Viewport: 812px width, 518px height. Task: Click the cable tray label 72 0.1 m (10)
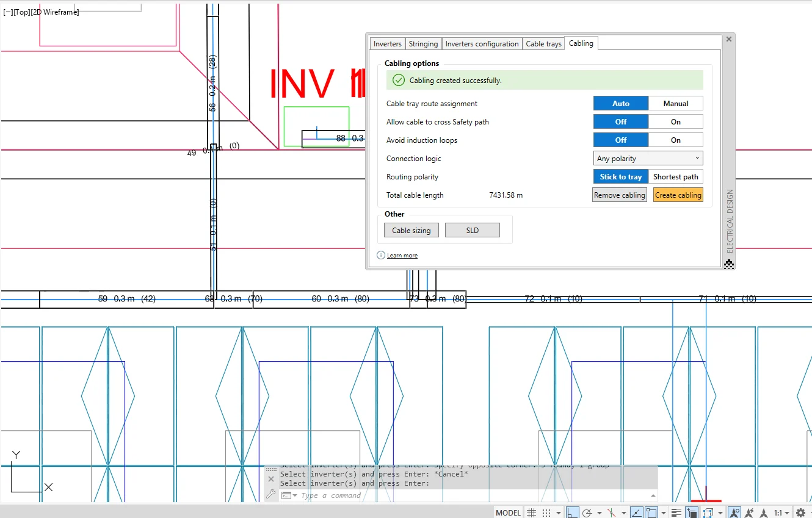(554, 299)
